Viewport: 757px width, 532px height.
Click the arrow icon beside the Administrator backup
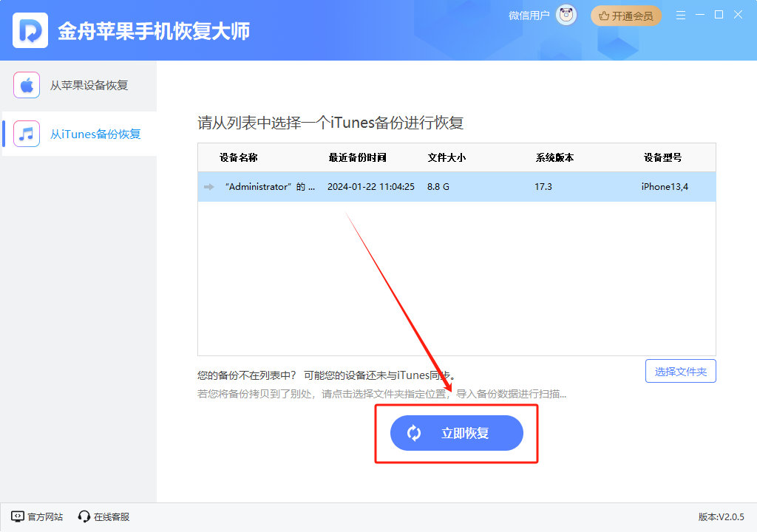209,187
